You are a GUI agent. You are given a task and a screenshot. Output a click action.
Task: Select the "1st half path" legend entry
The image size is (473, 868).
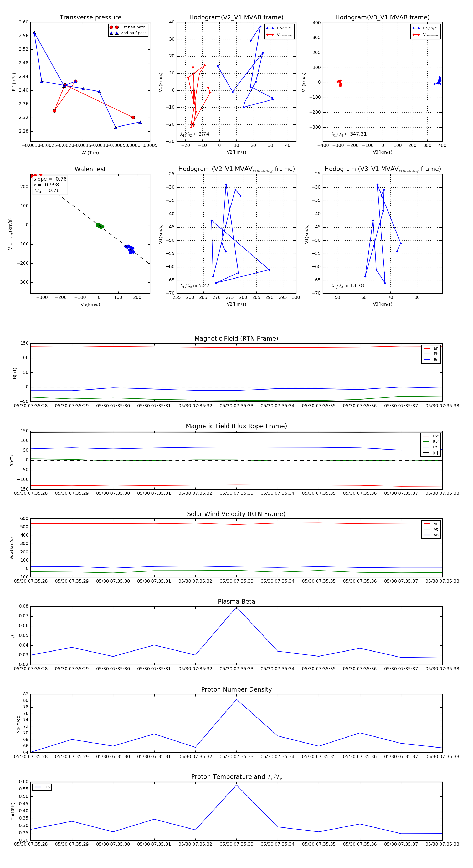(128, 27)
